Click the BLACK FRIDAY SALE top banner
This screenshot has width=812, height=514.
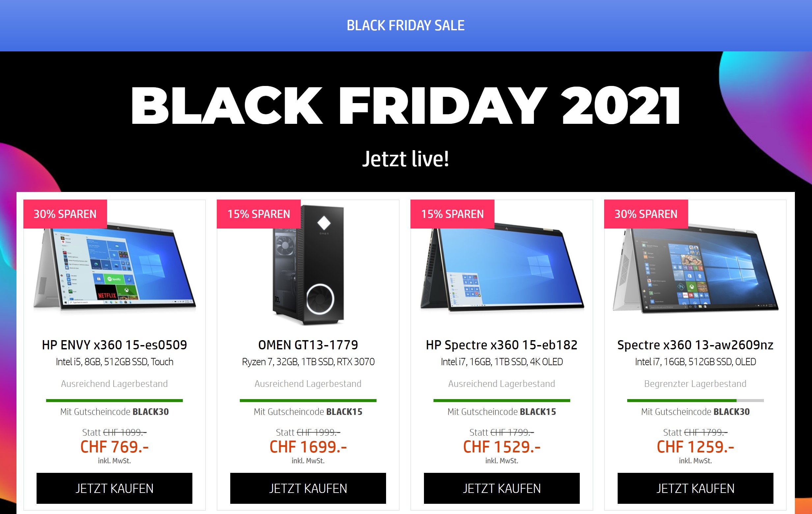[406, 26]
